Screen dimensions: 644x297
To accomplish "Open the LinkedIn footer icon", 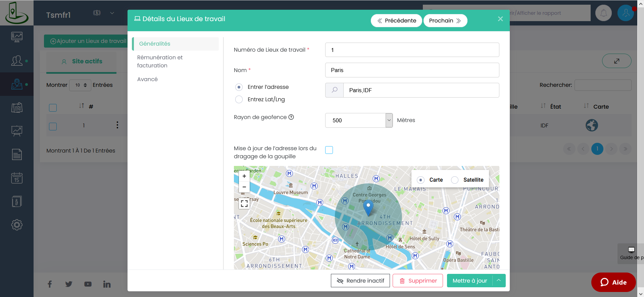I will [107, 284].
